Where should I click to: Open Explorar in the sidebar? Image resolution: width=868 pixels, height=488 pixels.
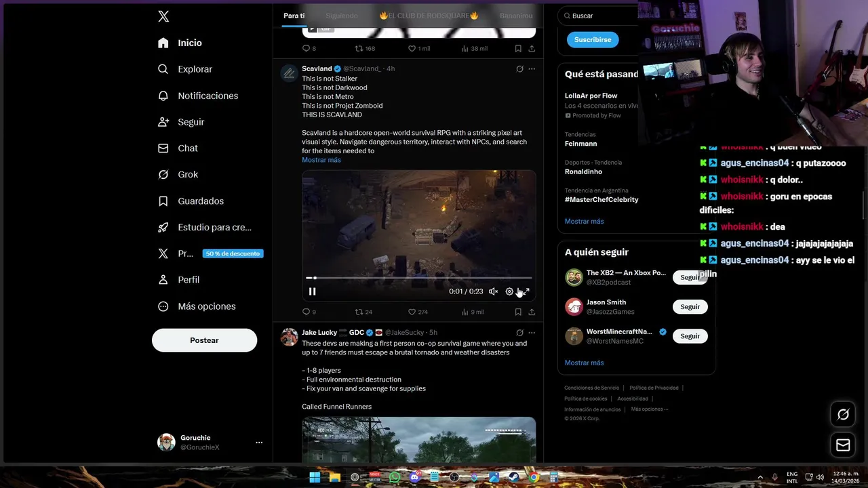(x=185, y=69)
